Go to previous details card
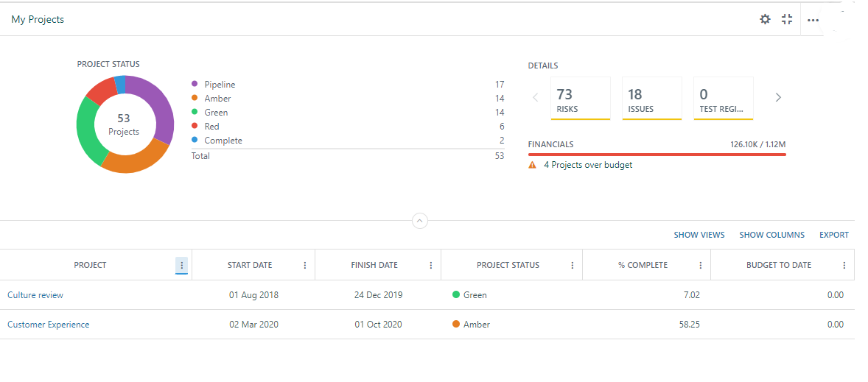This screenshot has width=868, height=382. [535, 98]
